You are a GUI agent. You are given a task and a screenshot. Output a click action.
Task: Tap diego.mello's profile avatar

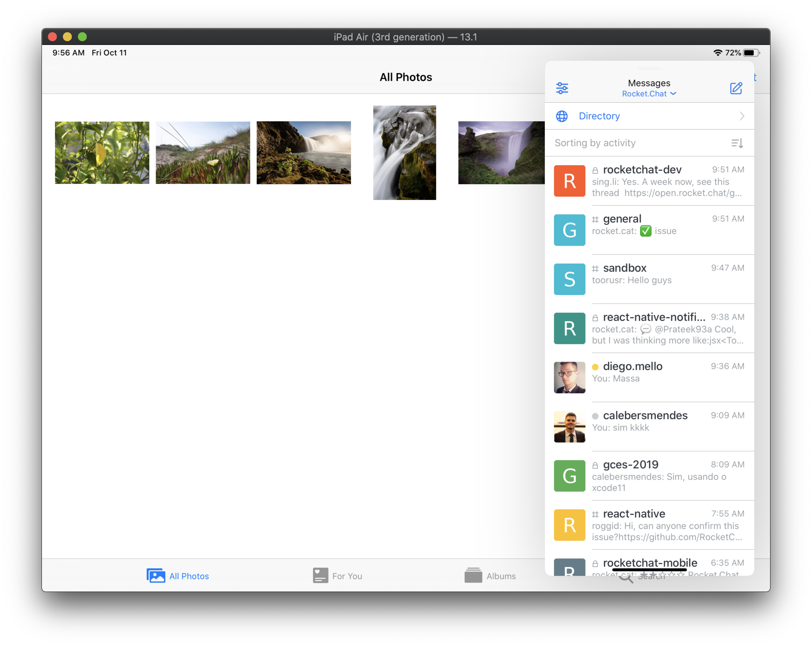[569, 377]
